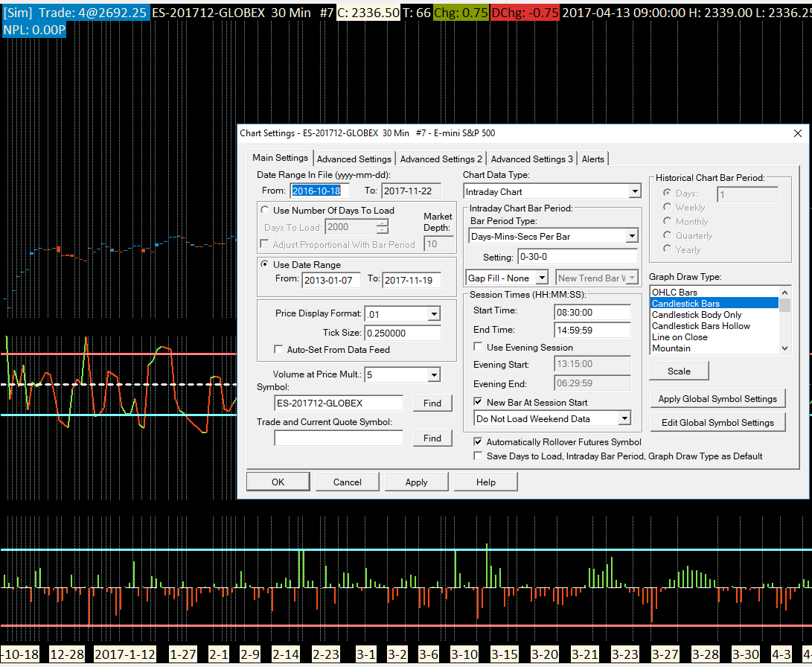Select OHLC Bars in Graph Draw Type
Viewport: 812px width, 667px height.
[674, 293]
